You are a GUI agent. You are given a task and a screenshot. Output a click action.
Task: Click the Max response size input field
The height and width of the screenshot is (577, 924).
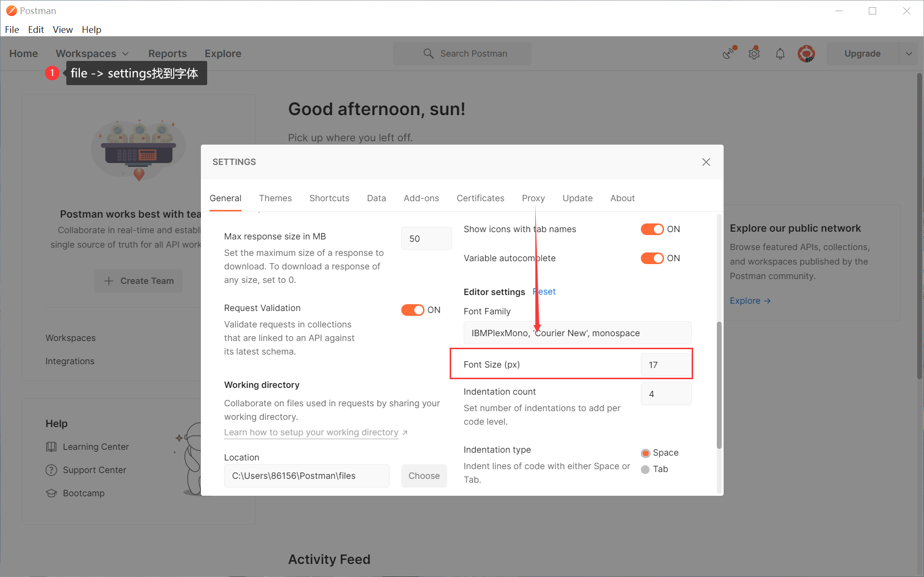(x=426, y=238)
